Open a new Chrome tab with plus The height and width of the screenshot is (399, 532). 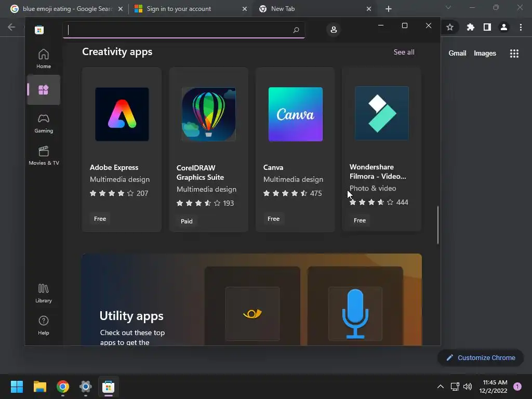[389, 9]
